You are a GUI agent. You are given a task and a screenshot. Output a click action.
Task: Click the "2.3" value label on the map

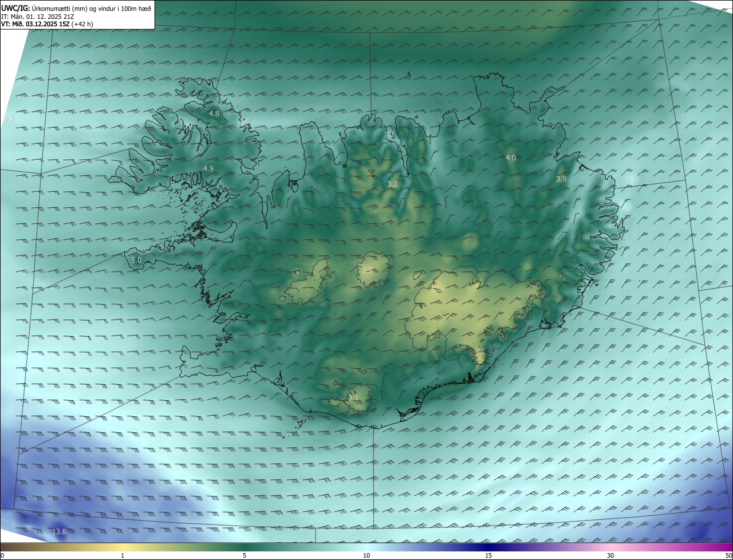pyautogui.click(x=368, y=270)
